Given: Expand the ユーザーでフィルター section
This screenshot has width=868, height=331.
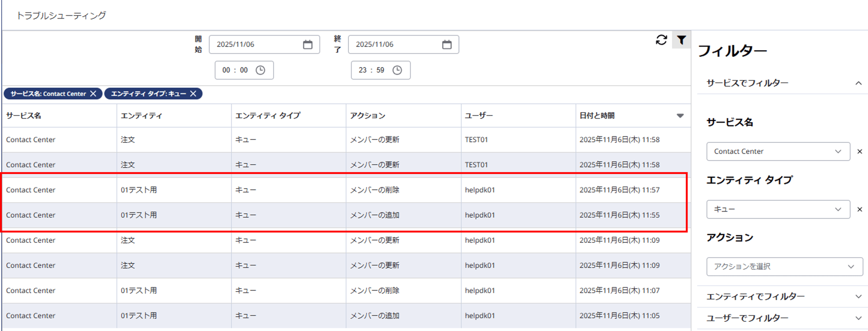Looking at the screenshot, I should (858, 318).
